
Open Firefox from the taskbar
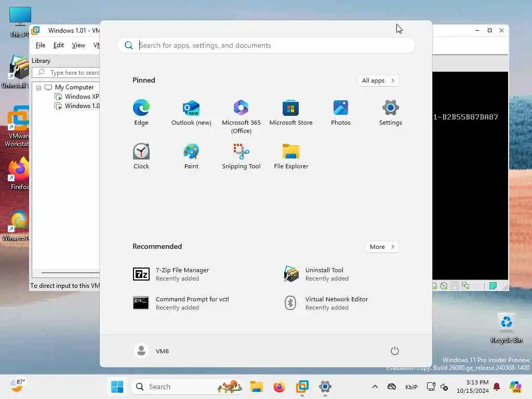coord(279,387)
